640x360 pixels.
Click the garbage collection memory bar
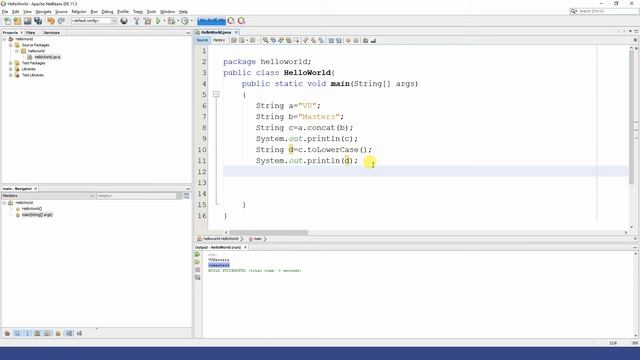click(x=211, y=21)
